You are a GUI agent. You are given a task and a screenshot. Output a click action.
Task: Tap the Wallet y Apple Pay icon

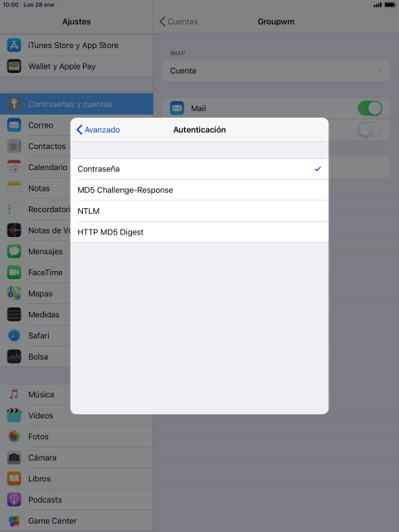pos(14,66)
